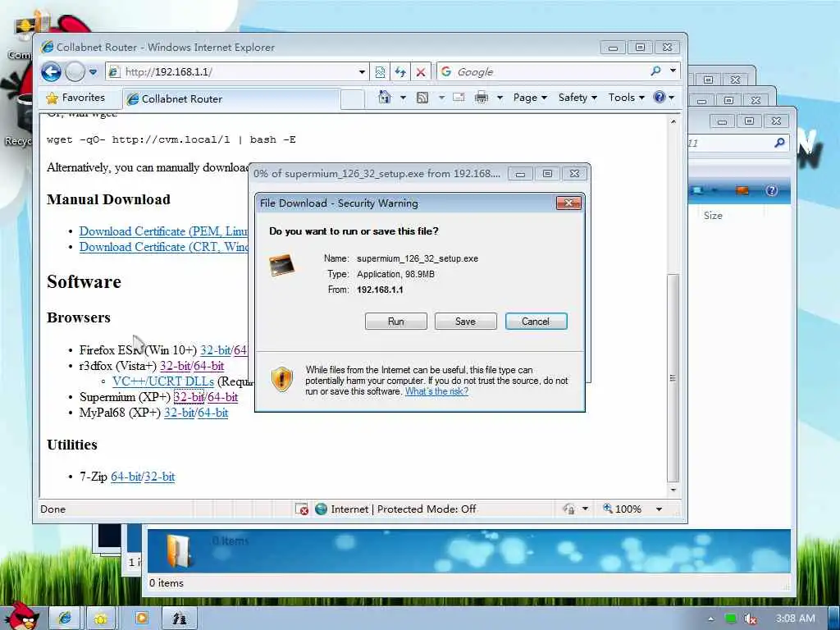Open the VC++/UCRT DLLs link
The height and width of the screenshot is (630, 840).
(x=163, y=381)
